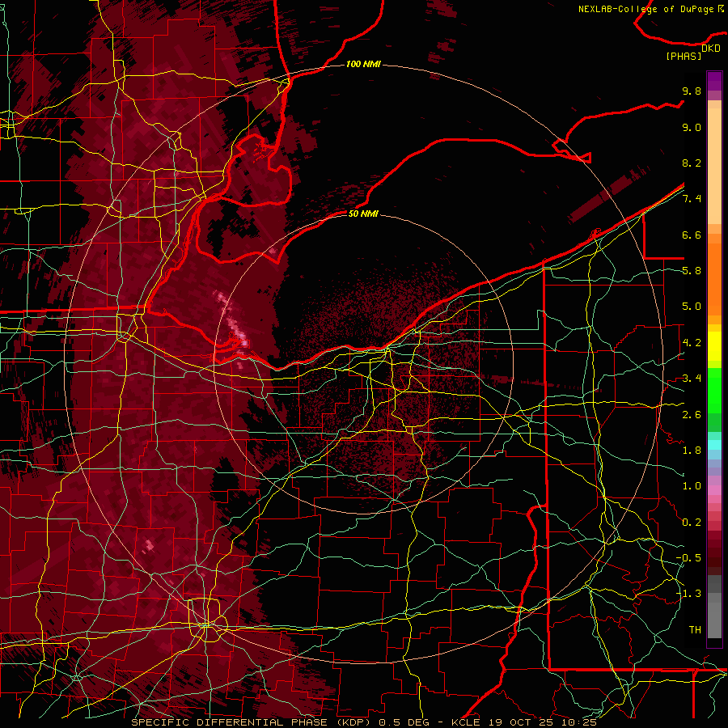This screenshot has width=728, height=728.
Task: Click the DKD product label
Action: (x=711, y=49)
